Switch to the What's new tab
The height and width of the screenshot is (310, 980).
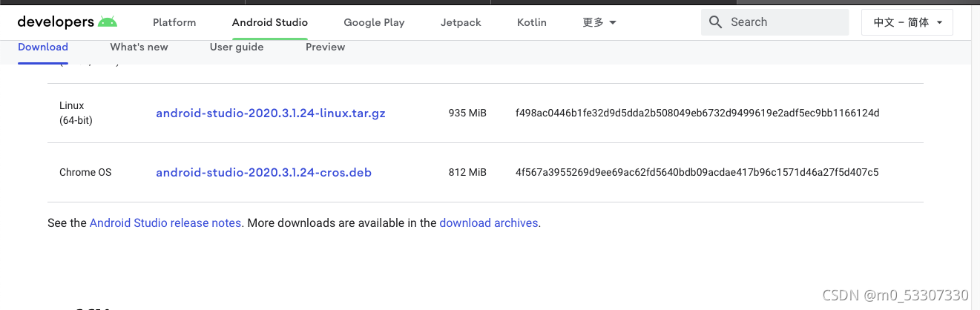click(x=139, y=47)
